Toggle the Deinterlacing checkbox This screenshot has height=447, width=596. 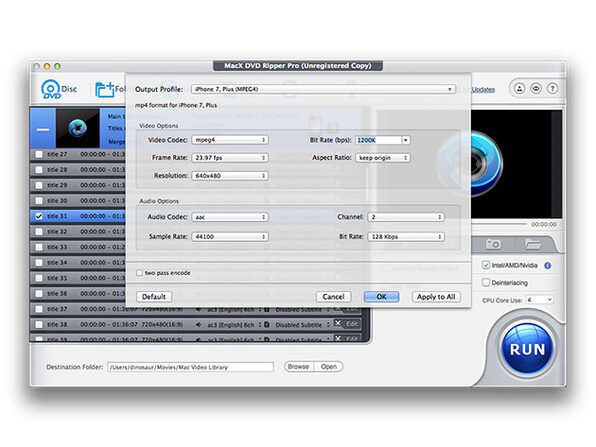click(x=486, y=282)
